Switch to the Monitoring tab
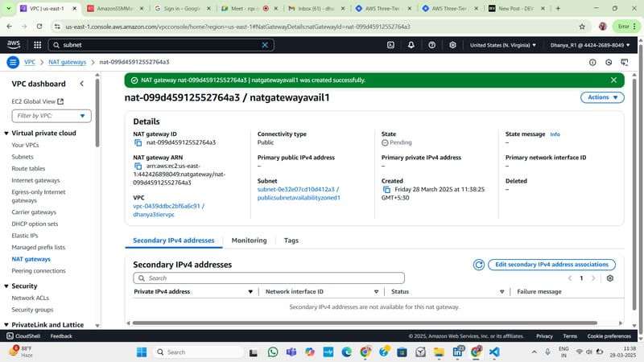644x362 pixels. pos(249,241)
